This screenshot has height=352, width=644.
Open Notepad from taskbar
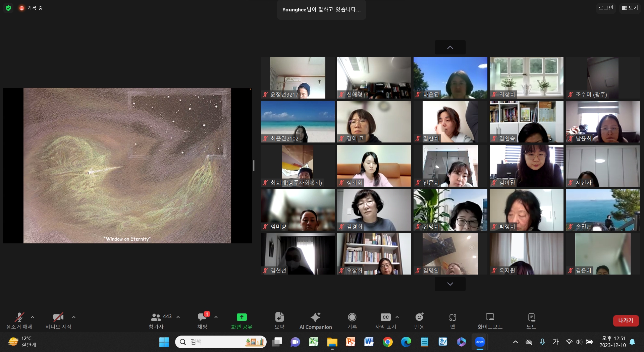pyautogui.click(x=425, y=342)
